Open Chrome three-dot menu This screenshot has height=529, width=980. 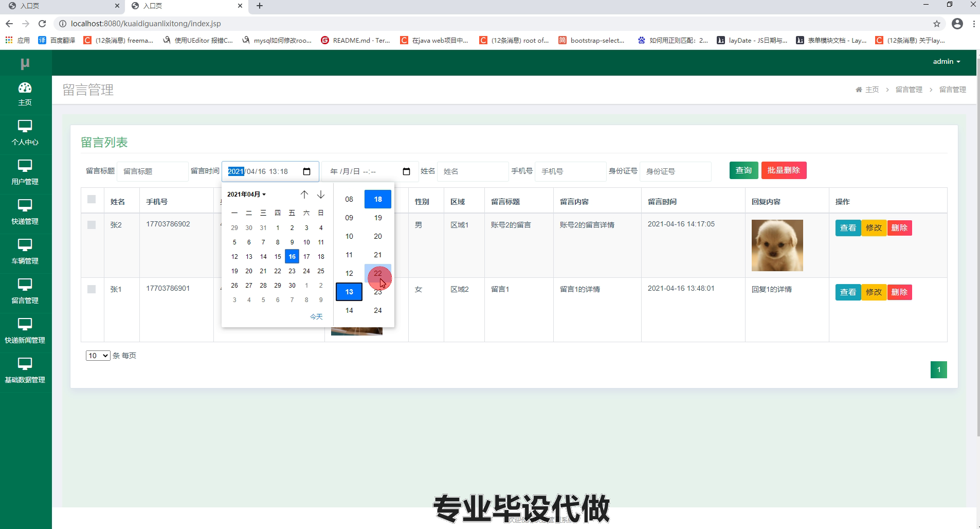click(974, 24)
